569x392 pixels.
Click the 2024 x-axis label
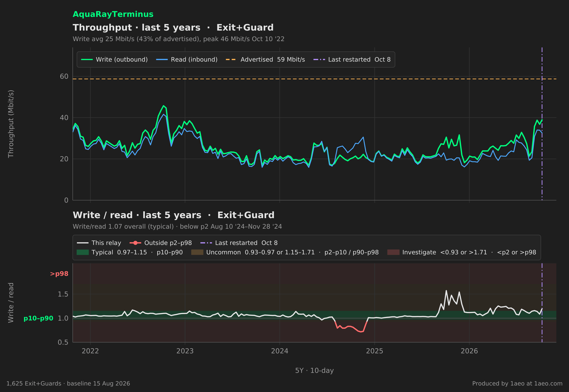280,351
